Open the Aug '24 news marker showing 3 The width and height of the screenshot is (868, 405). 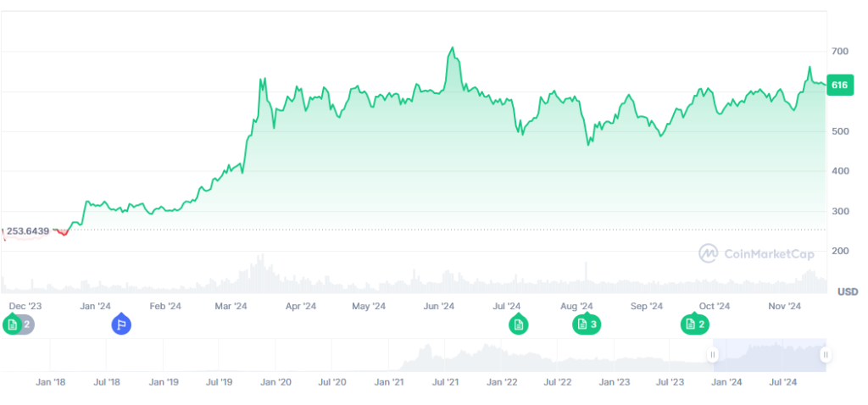(x=587, y=324)
